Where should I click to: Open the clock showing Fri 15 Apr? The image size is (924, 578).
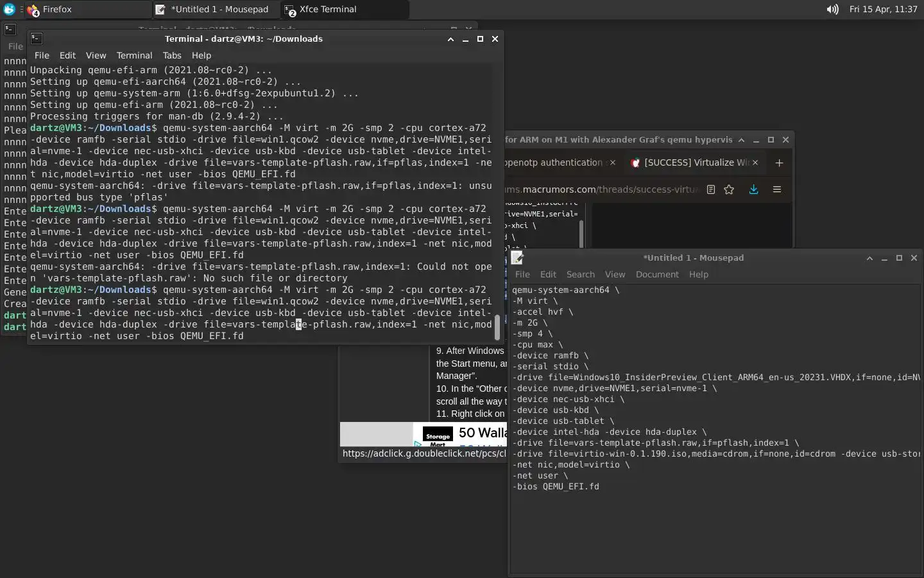883,9
